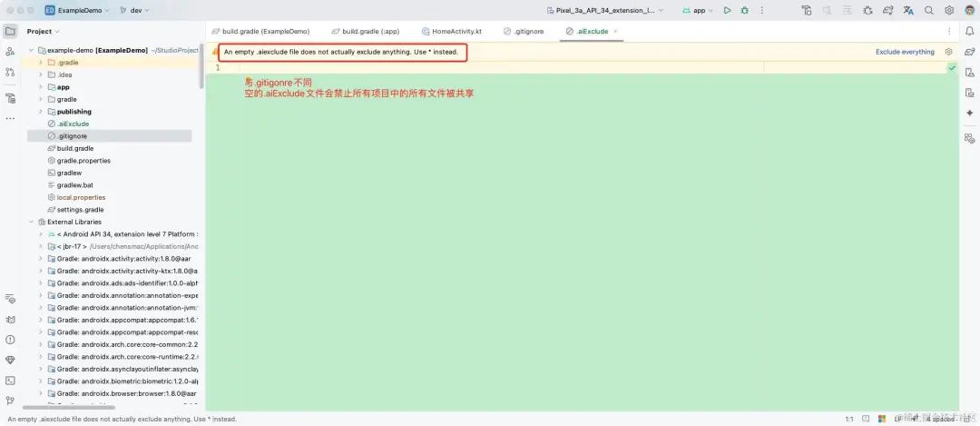The width and height of the screenshot is (980, 426).
Task: Close the .aiExclude tab
Action: tap(615, 31)
